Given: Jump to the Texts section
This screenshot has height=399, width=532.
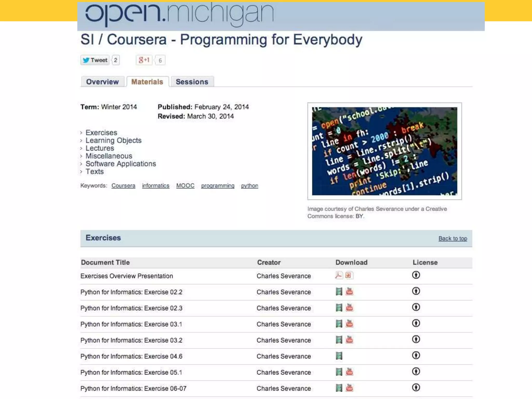Looking at the screenshot, I should (95, 172).
